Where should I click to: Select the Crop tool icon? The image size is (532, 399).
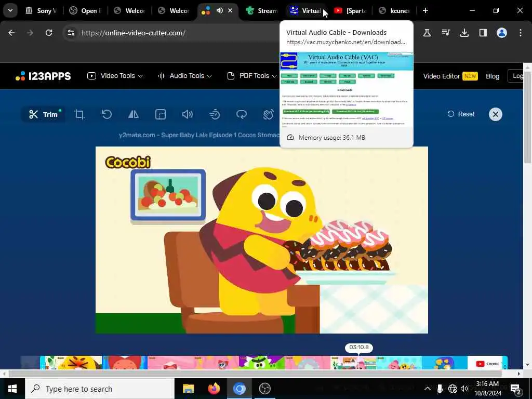coord(79,114)
